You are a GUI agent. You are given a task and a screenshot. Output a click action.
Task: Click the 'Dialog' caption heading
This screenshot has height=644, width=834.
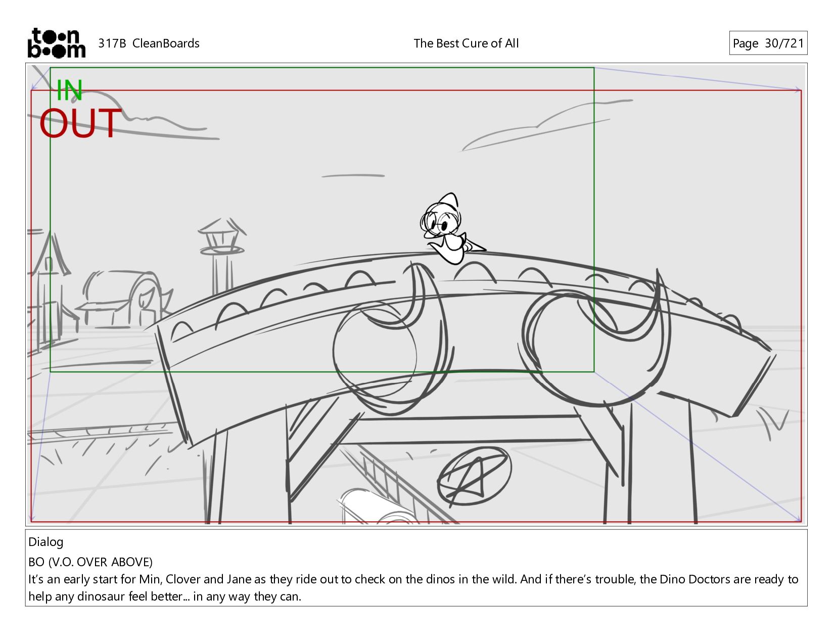(x=46, y=542)
